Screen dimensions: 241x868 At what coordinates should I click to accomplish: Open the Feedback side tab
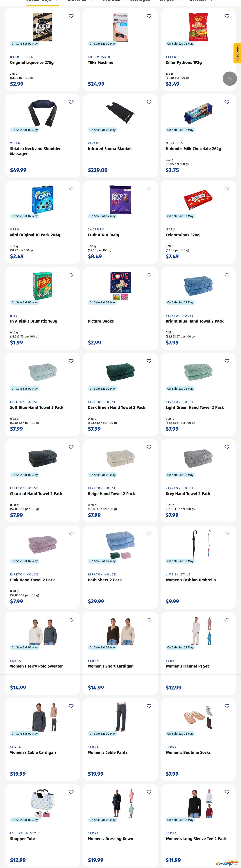pos(237,53)
